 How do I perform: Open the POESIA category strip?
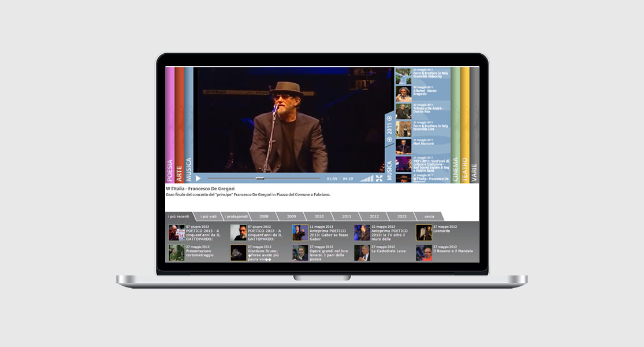[x=170, y=124]
